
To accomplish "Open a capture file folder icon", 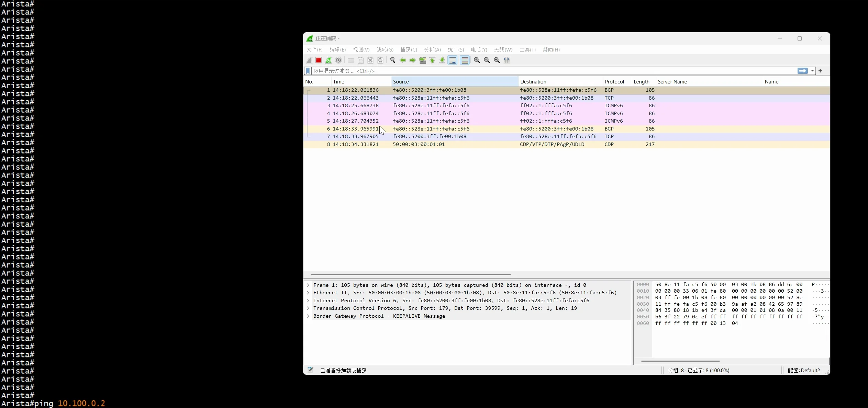I will [x=350, y=60].
